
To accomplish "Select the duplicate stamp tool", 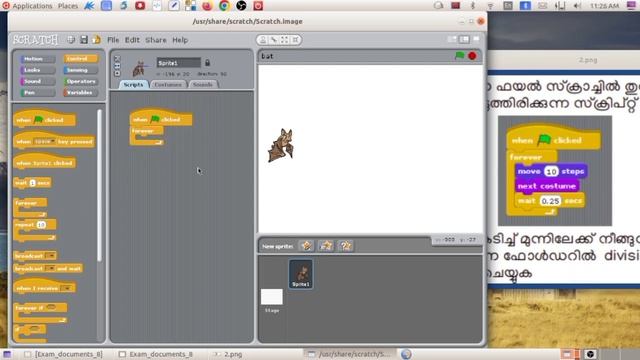I will (263, 40).
